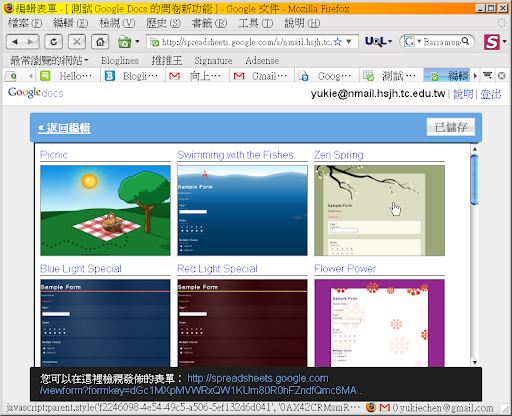
Task: Open the 說明 (Help) menu in menu bar
Action: 302,23
